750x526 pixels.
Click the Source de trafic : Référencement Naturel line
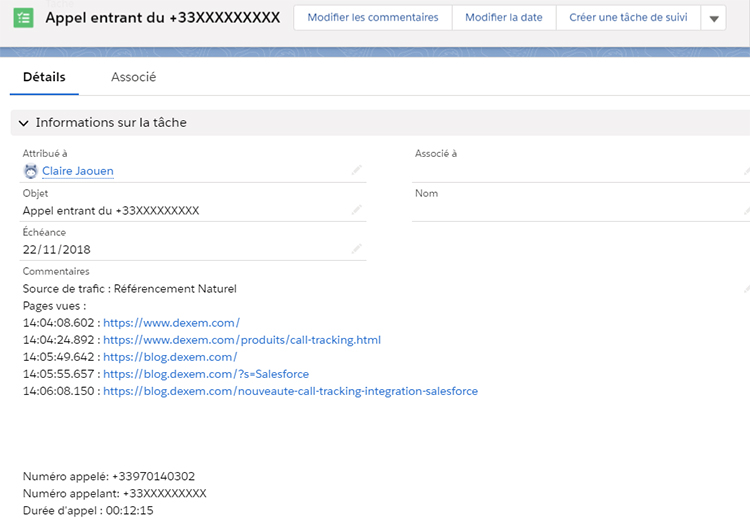[x=130, y=289]
